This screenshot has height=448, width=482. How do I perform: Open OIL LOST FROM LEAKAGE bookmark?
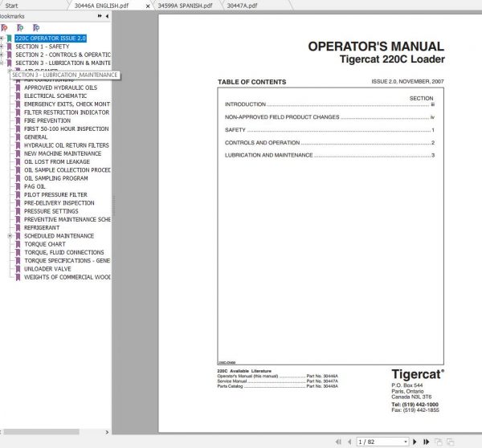tap(57, 162)
